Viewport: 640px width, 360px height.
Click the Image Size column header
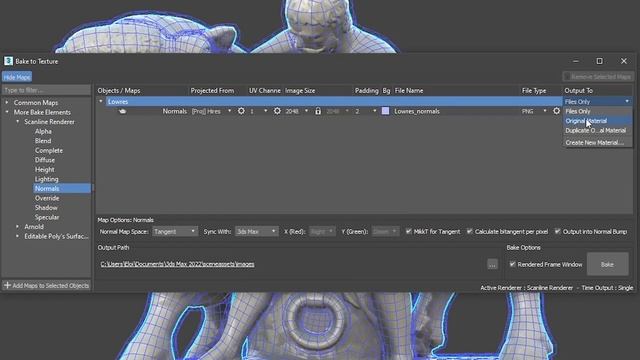click(300, 91)
